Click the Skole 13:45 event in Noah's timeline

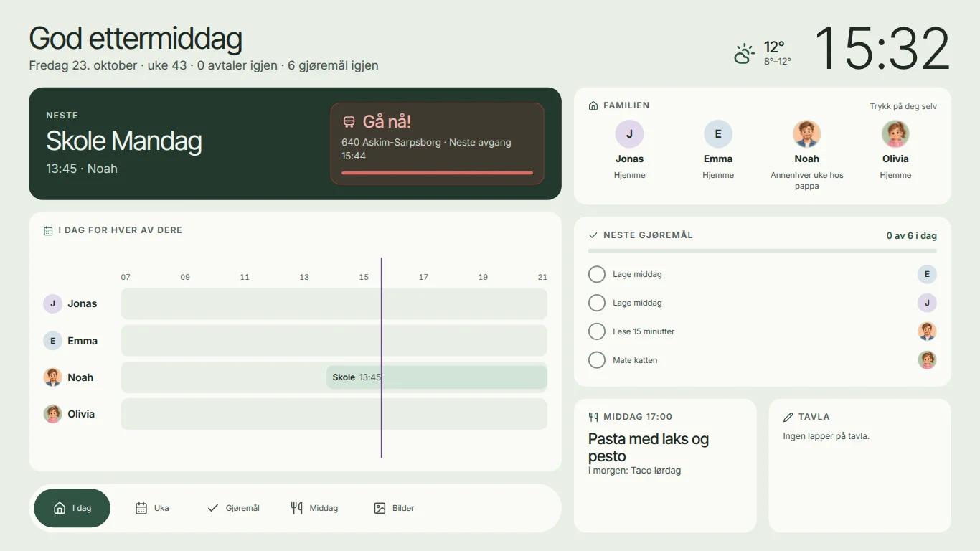click(x=437, y=377)
